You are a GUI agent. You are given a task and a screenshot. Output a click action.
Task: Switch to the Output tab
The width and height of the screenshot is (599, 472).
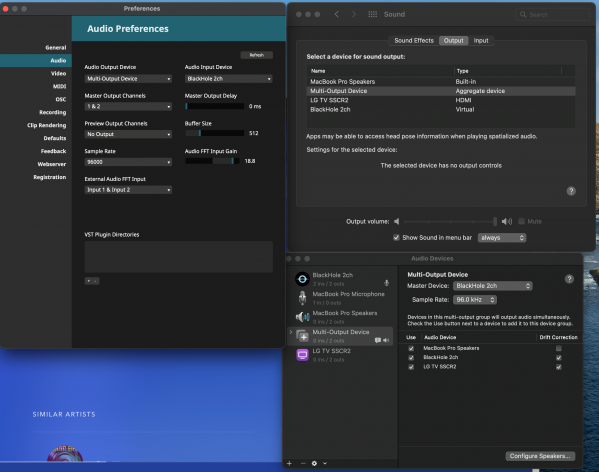[x=453, y=40]
